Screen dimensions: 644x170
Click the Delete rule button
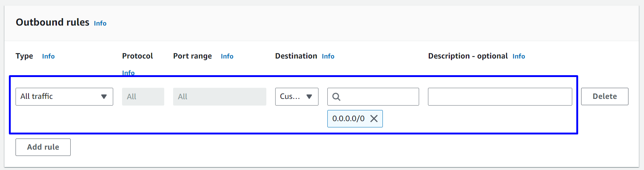click(604, 97)
